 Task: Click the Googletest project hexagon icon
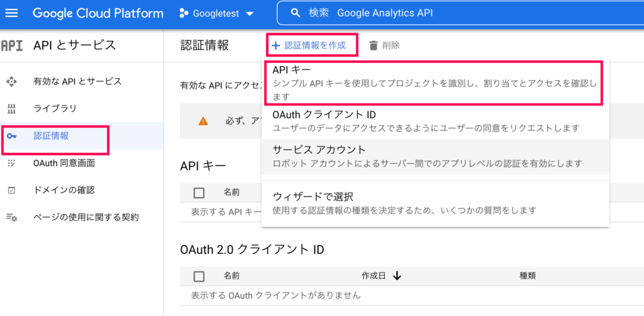tap(184, 14)
